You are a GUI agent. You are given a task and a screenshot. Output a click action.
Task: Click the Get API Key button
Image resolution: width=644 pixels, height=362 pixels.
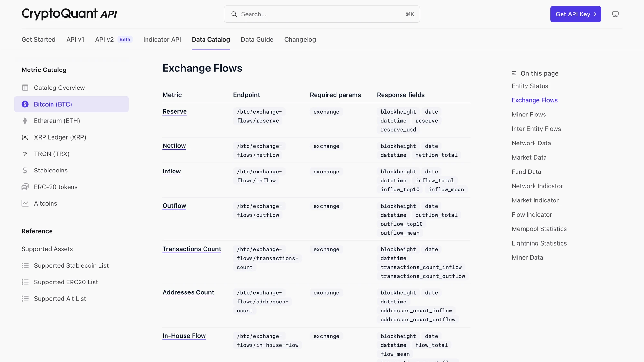click(x=575, y=14)
